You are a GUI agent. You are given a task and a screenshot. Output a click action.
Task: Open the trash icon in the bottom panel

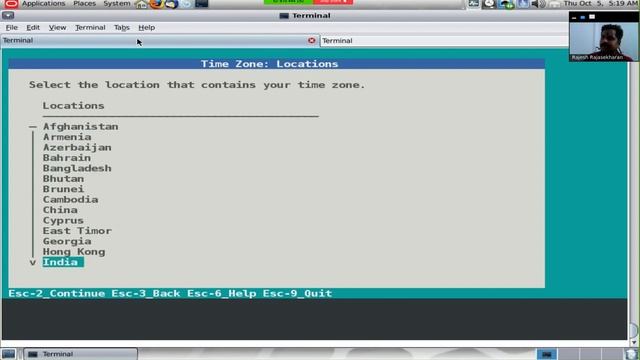click(x=631, y=354)
